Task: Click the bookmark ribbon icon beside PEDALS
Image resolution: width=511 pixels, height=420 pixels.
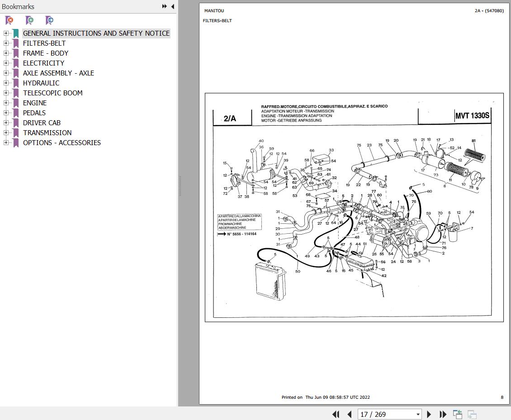Action: 16,113
